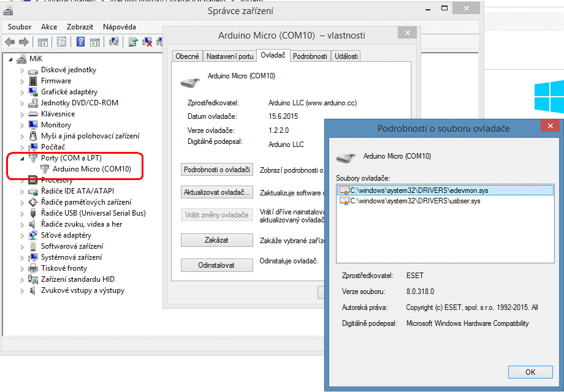
Task: Click the Odinstalovat button
Action: click(x=217, y=265)
